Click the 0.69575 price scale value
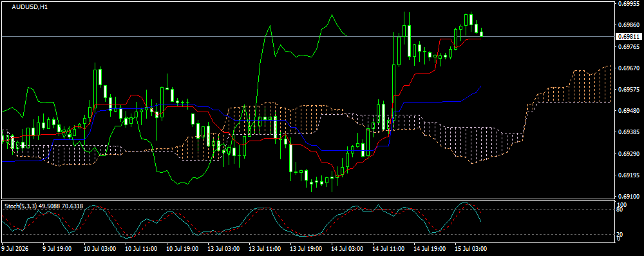644x256 pixels. click(x=628, y=90)
